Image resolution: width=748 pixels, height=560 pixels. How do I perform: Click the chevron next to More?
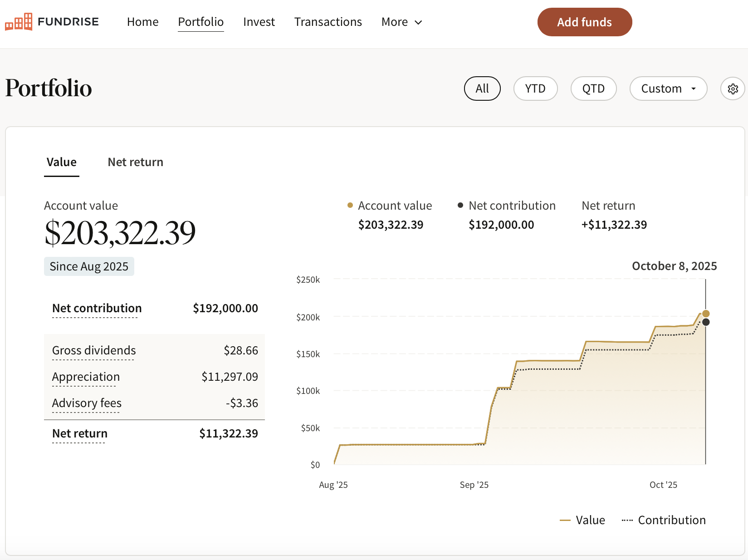pos(419,23)
